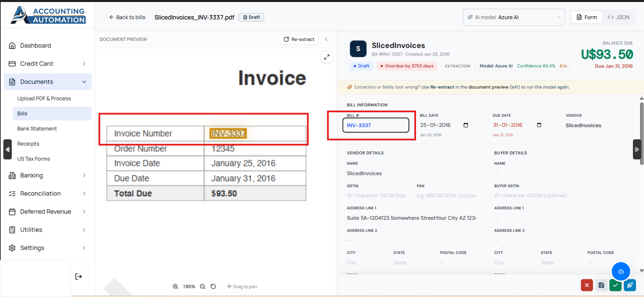The height and width of the screenshot is (297, 644).
Task: Expand the Reconciliation chevron
Action: pos(84,194)
